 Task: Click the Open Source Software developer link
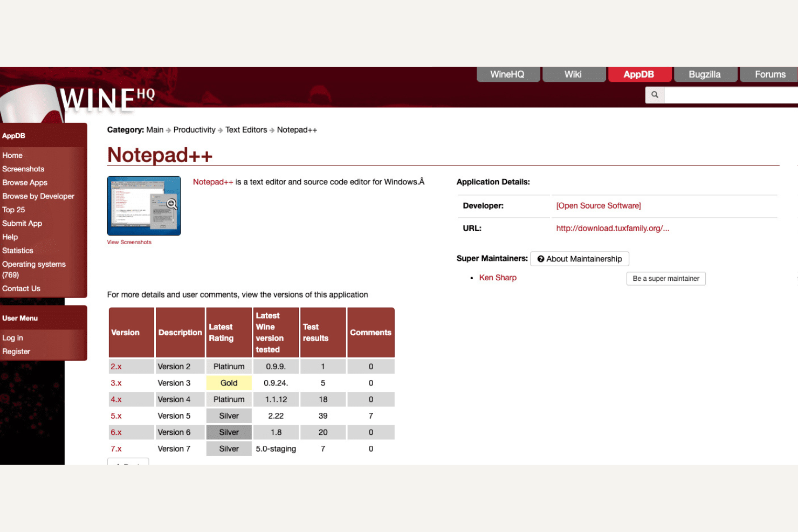point(598,205)
